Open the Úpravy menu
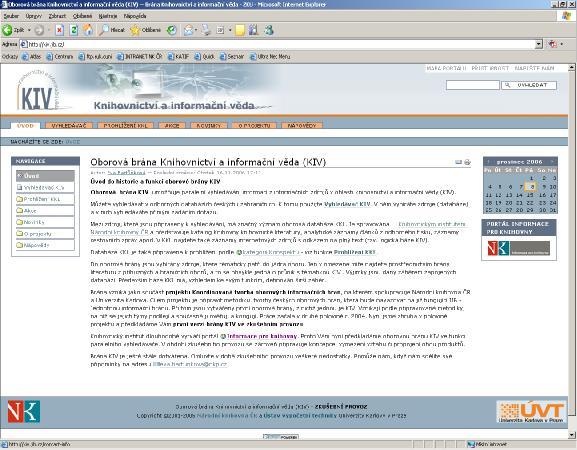577x450 pixels. click(x=33, y=16)
